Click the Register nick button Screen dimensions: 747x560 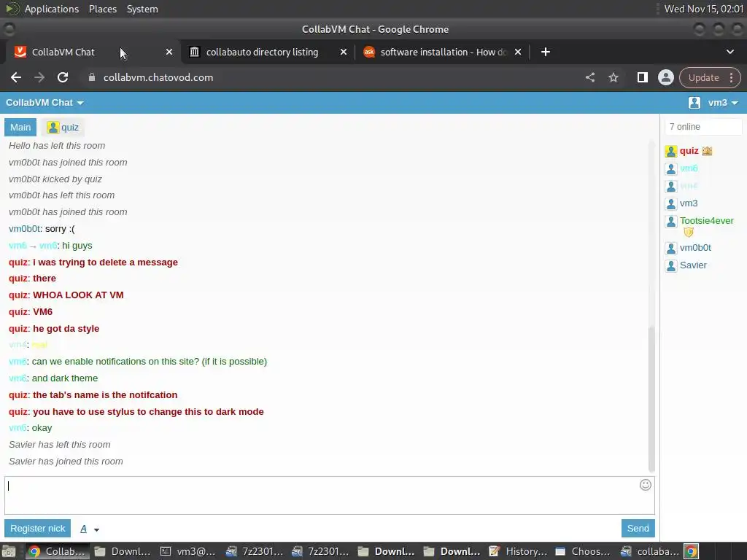[x=38, y=528]
